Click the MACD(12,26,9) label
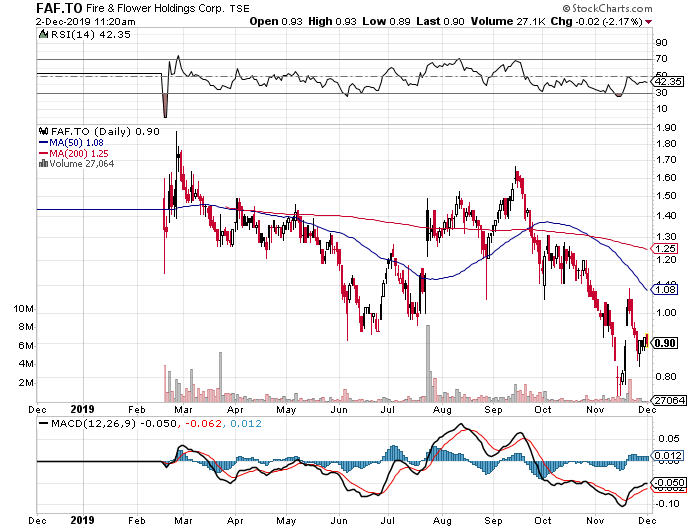The image size is (691, 530). [93, 424]
